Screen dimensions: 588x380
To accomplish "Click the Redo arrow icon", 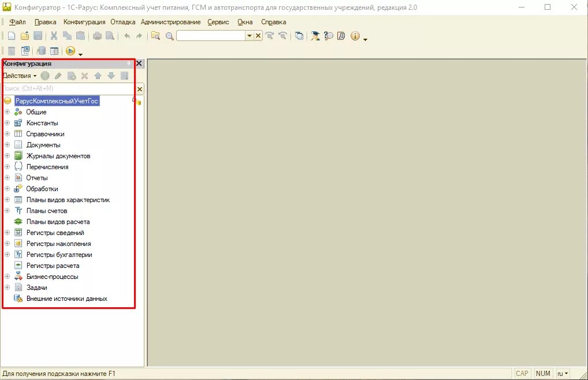I will pos(139,36).
